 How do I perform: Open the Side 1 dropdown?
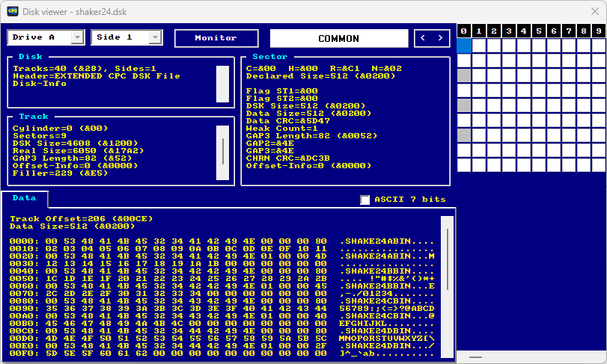[126, 37]
